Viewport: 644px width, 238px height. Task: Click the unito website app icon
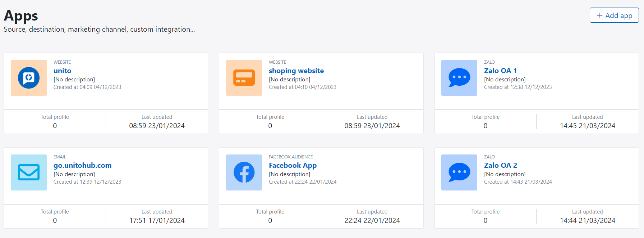[x=29, y=78]
